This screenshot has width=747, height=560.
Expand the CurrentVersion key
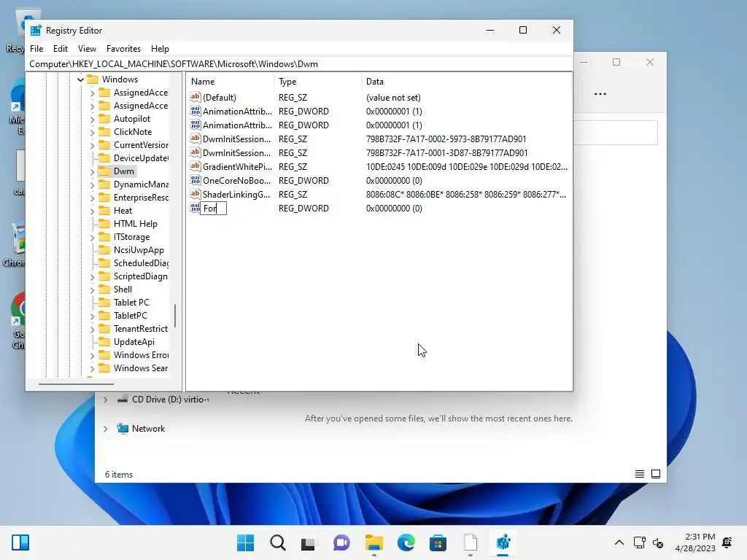[x=93, y=145]
